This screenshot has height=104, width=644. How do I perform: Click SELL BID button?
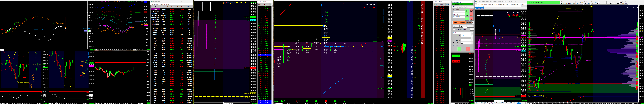[471, 19]
